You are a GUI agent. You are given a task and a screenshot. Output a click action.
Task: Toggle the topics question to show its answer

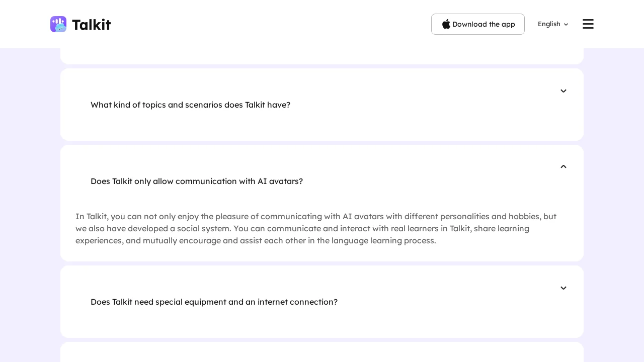322,105
